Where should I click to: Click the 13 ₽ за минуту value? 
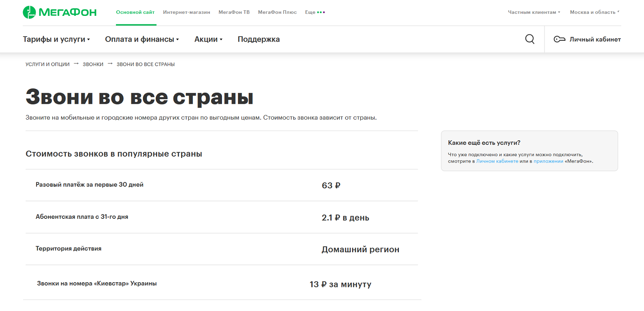pos(340,284)
